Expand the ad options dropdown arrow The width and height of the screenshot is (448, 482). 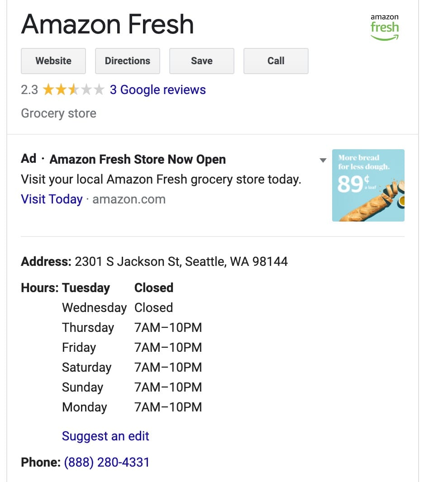[323, 160]
